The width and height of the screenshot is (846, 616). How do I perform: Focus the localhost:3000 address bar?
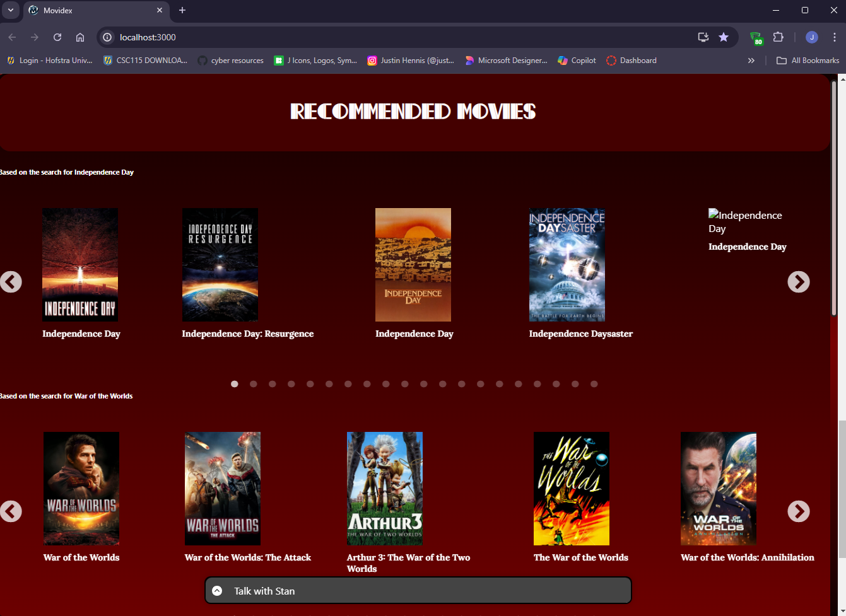[404, 37]
